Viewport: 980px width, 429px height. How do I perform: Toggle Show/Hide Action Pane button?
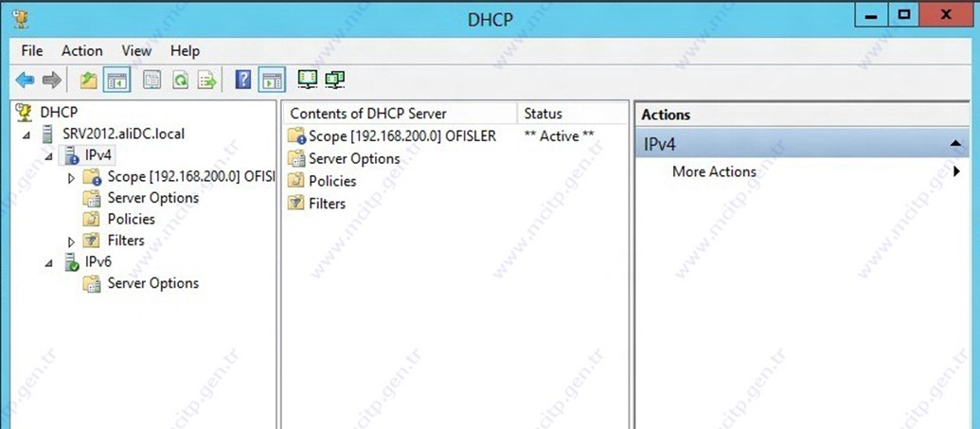coord(272,80)
